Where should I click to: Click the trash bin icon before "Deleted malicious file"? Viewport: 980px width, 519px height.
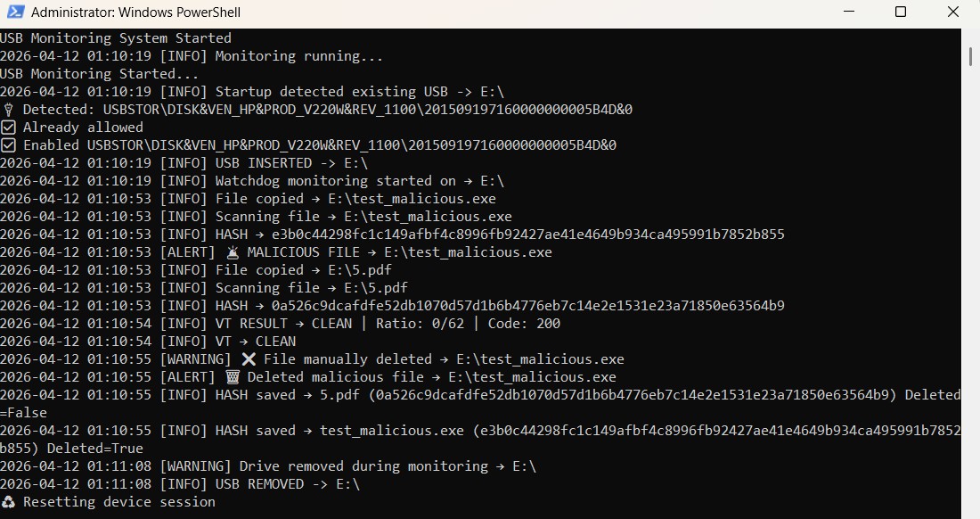233,377
